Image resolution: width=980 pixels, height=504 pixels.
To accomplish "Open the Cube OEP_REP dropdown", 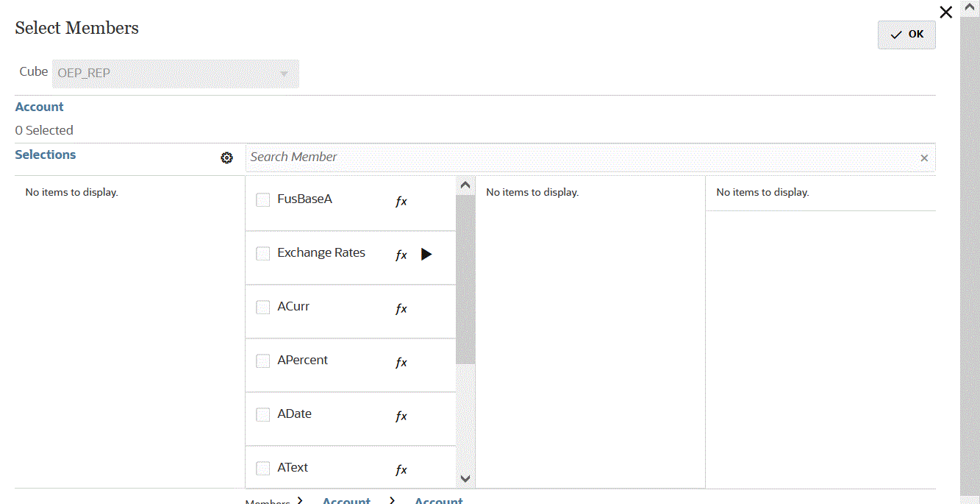I will pos(284,74).
